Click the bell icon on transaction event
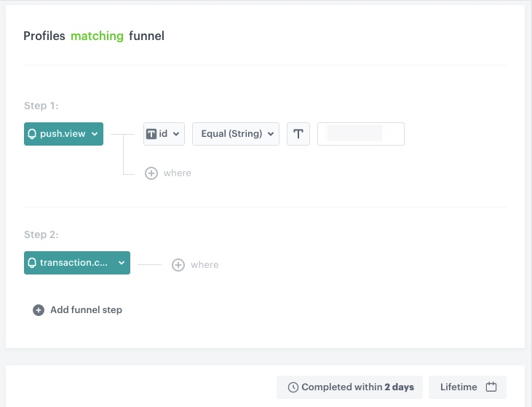The image size is (532, 407). [x=32, y=263]
